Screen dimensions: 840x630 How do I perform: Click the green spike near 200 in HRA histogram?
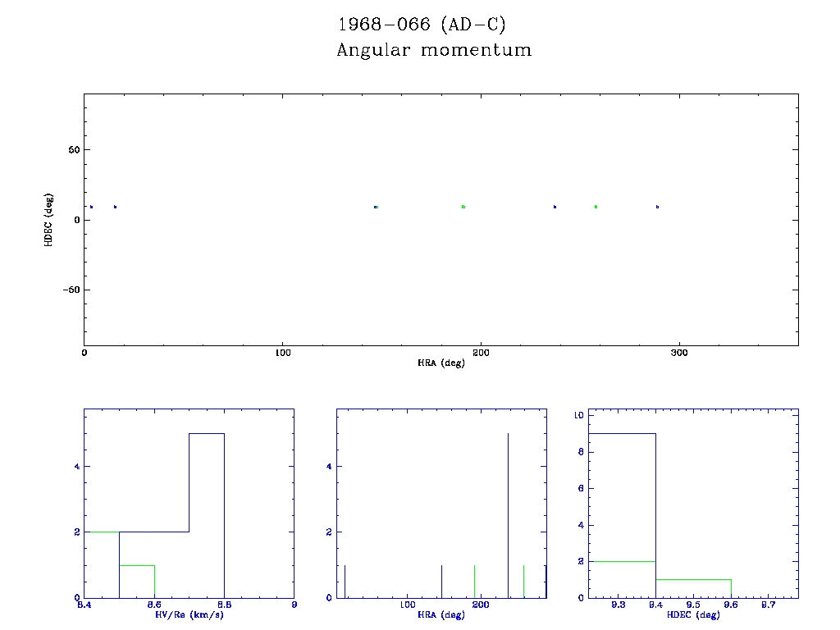click(x=475, y=581)
